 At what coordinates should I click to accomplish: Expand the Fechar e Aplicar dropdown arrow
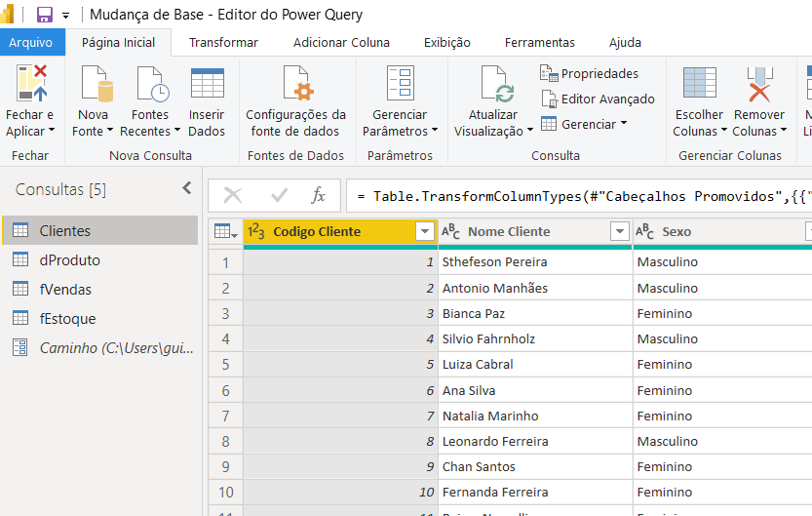tap(52, 130)
